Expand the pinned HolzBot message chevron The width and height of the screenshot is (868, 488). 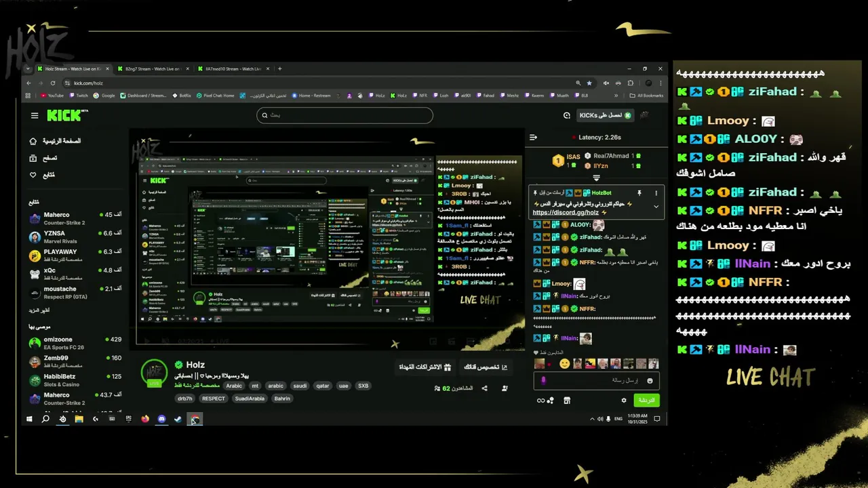pos(656,207)
